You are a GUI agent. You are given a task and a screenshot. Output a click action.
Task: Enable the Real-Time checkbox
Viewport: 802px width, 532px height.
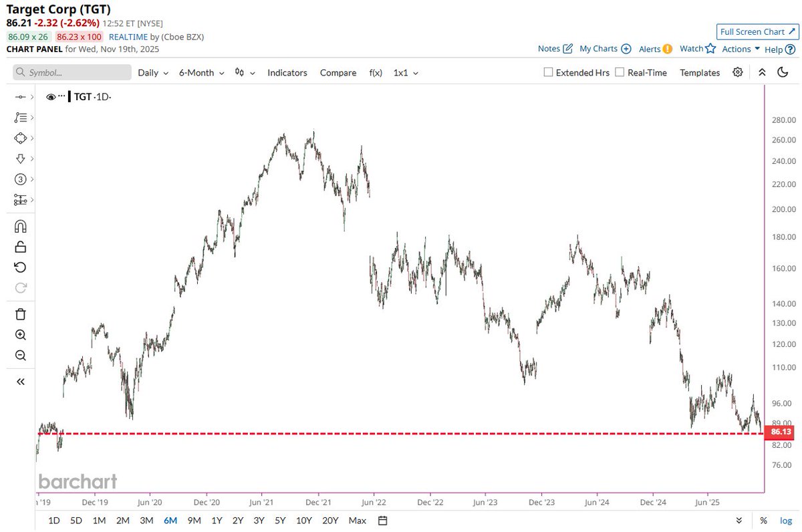(620, 72)
